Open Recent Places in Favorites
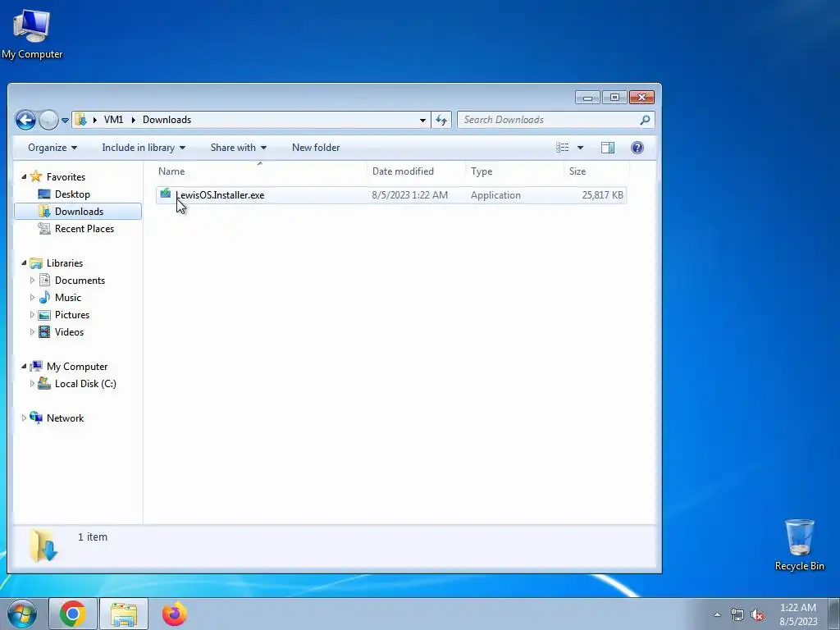The height and width of the screenshot is (630, 840). 84,228
